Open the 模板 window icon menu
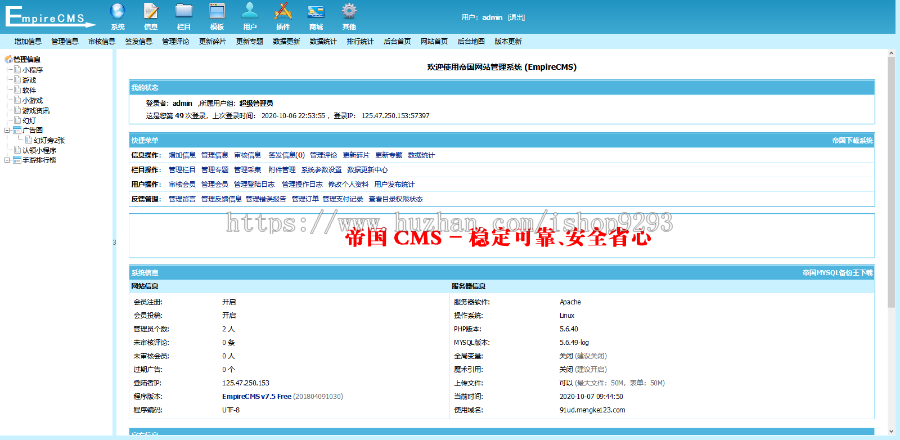This screenshot has height=440, width=900. (x=216, y=16)
